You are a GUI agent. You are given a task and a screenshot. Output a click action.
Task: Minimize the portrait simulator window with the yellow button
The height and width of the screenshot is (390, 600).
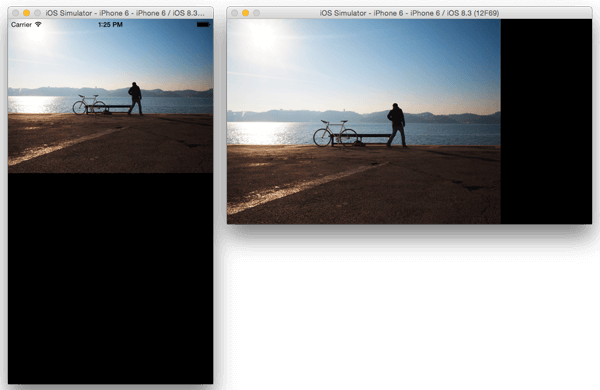tap(26, 13)
